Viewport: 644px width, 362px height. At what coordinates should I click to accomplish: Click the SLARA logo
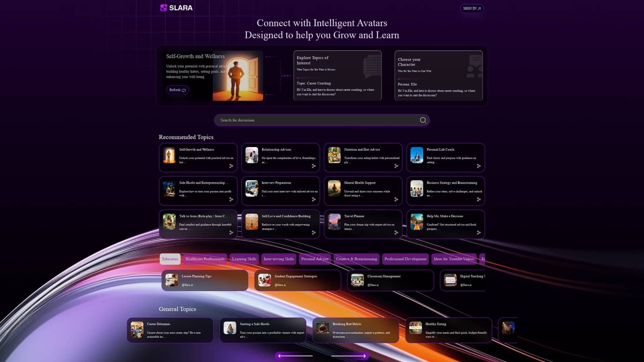176,8
